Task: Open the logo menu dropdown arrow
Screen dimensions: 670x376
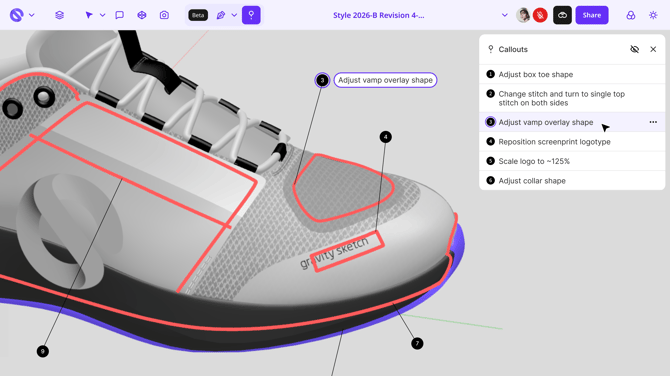Action: 32,15
